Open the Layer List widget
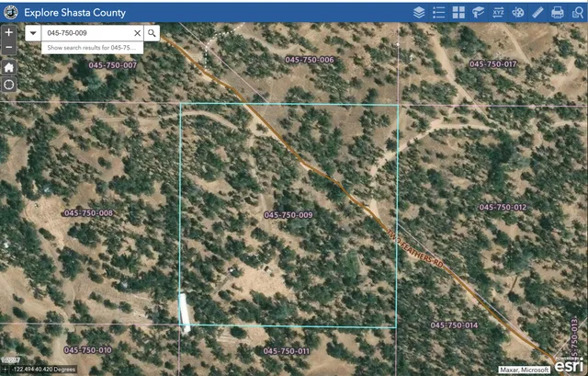The width and height of the screenshot is (588, 376). [418, 12]
